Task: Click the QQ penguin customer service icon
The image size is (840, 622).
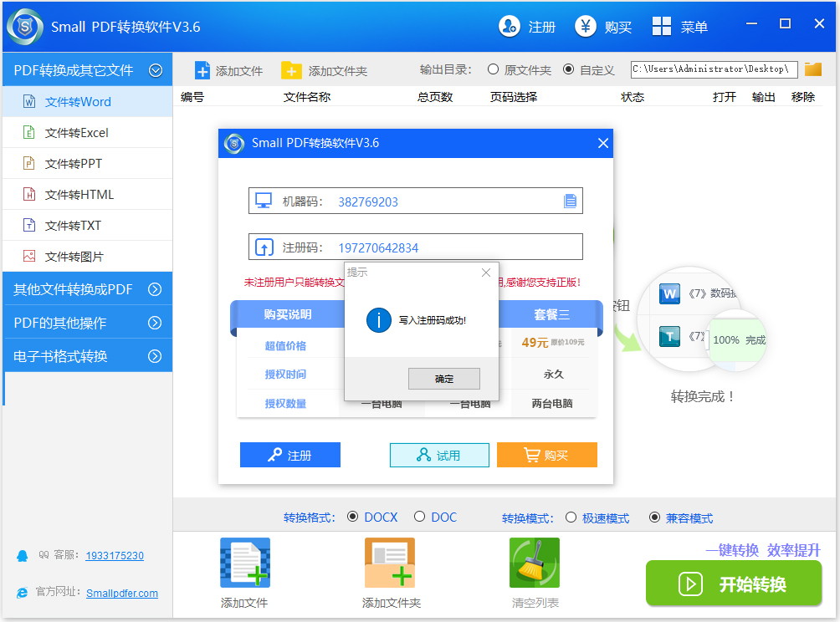Action: [x=22, y=556]
